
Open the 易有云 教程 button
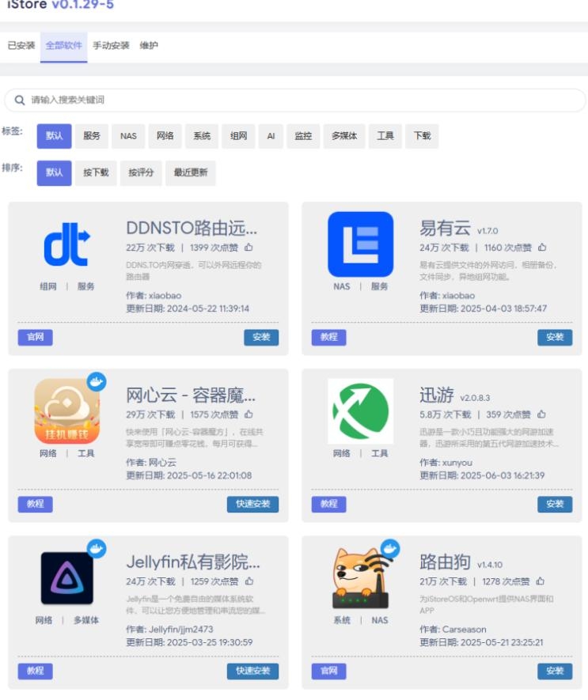(329, 337)
